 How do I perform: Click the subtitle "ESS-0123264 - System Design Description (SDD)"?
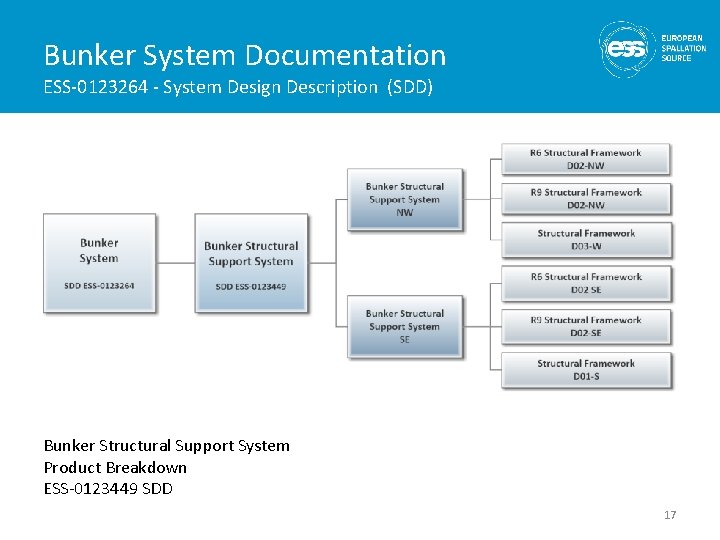pos(238,87)
